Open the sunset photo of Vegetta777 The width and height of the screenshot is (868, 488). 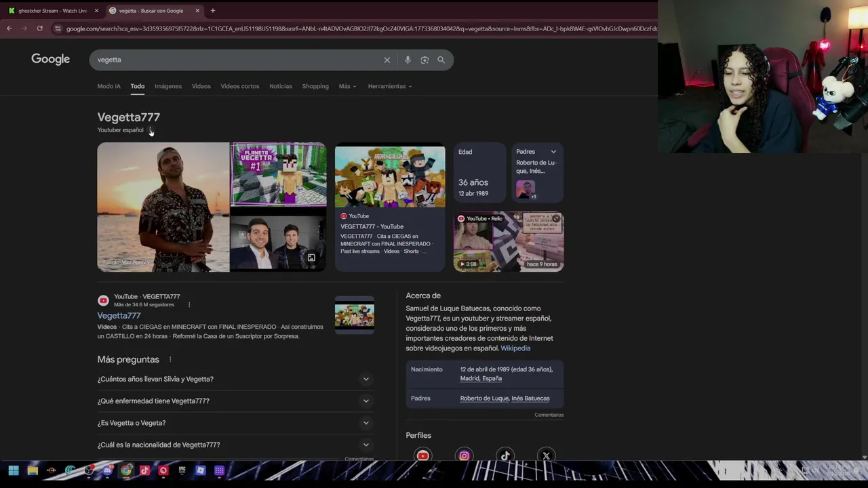coord(163,207)
